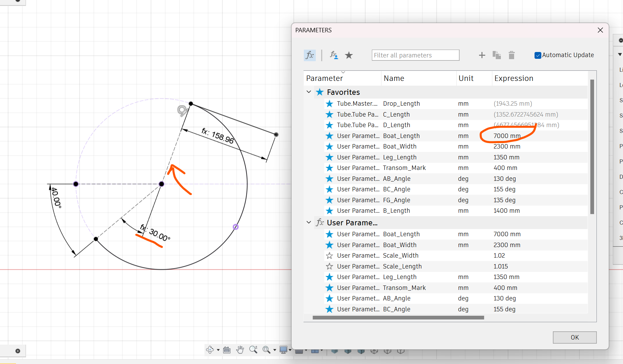Open Orbit tool dropdown arrow
Screen dimensions: 623x364
tap(218, 350)
